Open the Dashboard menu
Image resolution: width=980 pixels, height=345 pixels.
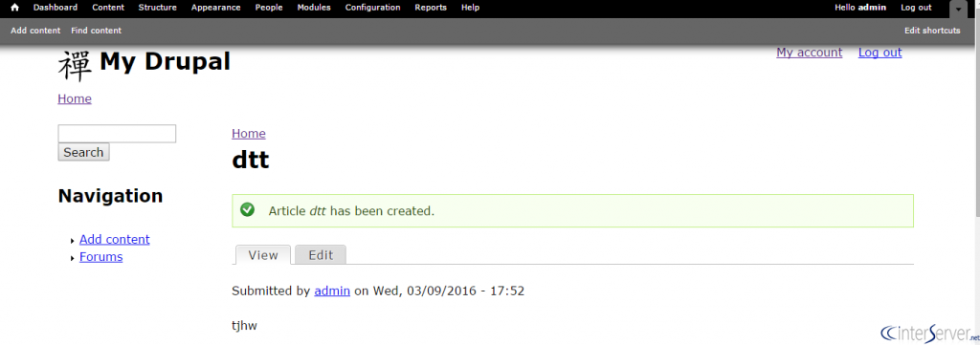[55, 8]
